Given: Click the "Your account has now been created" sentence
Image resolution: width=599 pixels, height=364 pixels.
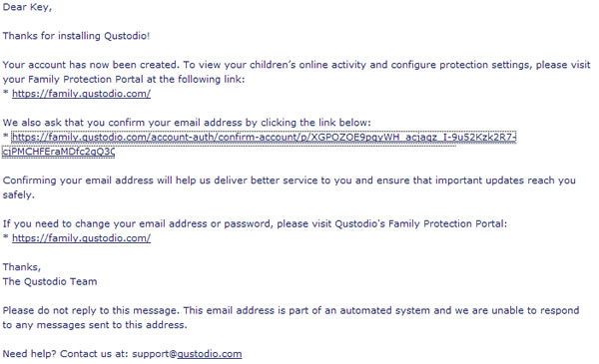Looking at the screenshot, I should [x=91, y=65].
